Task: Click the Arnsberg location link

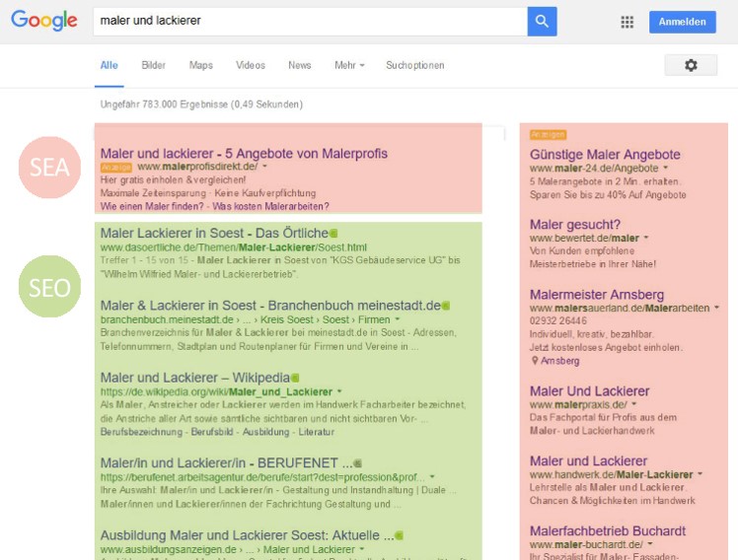Action: (x=559, y=361)
